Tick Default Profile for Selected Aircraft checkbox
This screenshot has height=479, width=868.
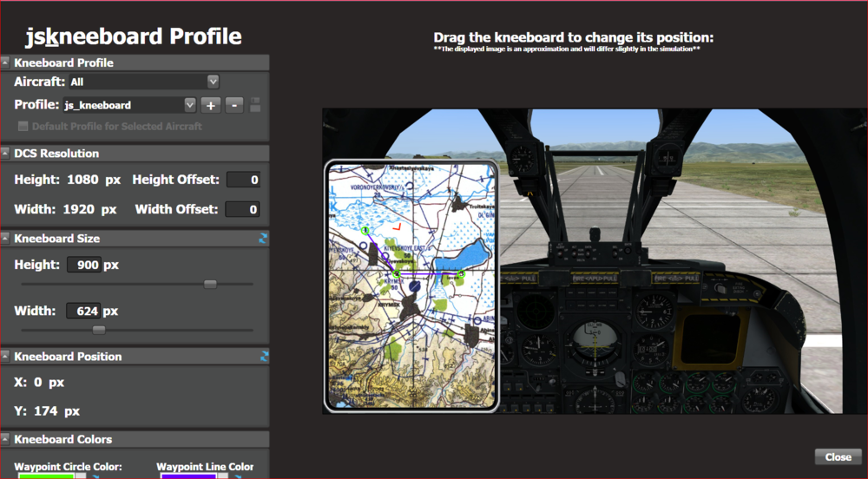(x=23, y=126)
